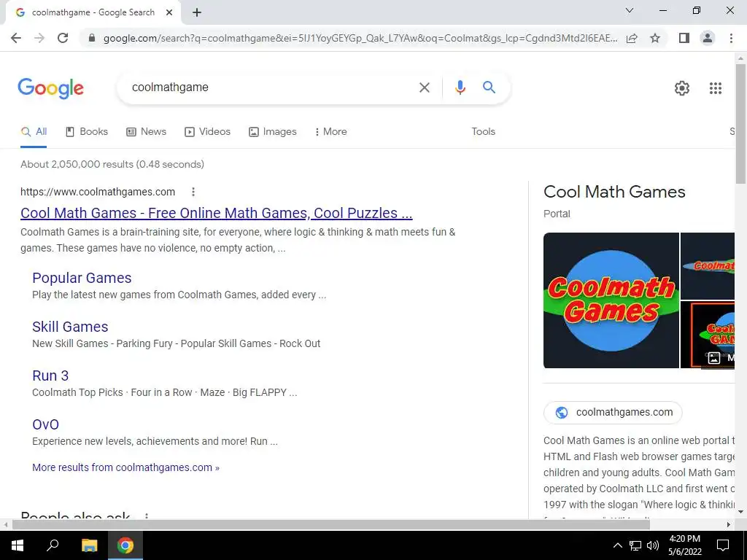Bookmark this page with the star icon
The height and width of the screenshot is (560, 747).
tap(655, 38)
